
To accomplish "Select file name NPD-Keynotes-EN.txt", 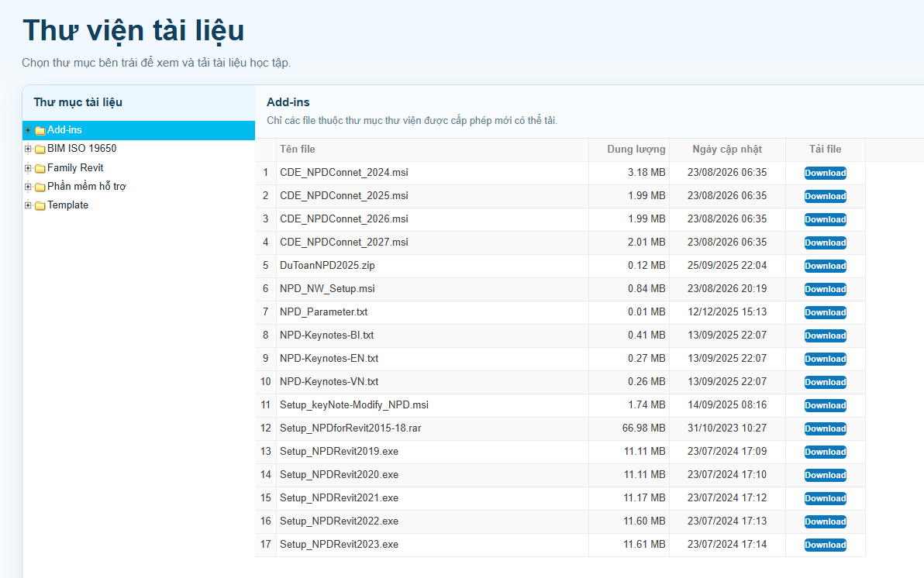I will [329, 358].
